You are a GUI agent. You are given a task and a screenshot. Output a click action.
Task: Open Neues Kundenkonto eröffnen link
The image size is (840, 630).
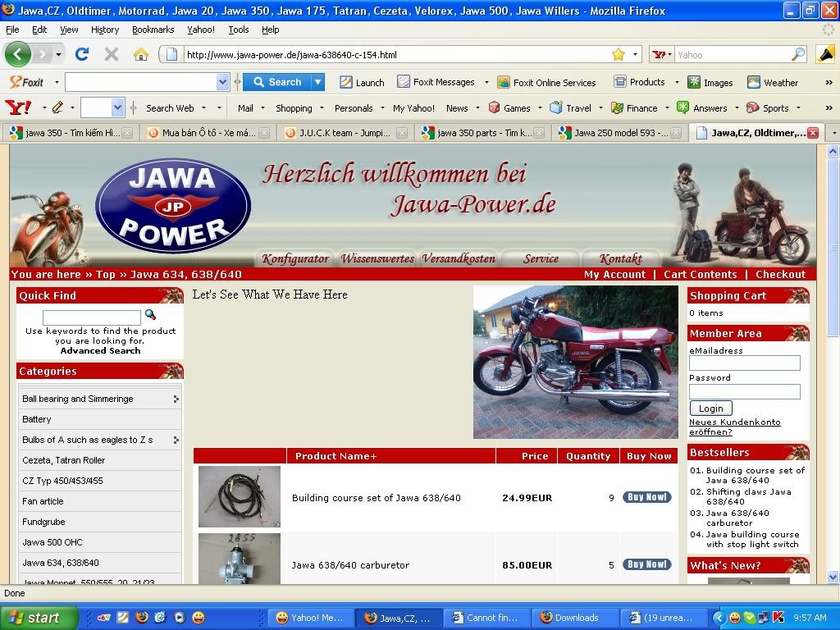click(734, 427)
